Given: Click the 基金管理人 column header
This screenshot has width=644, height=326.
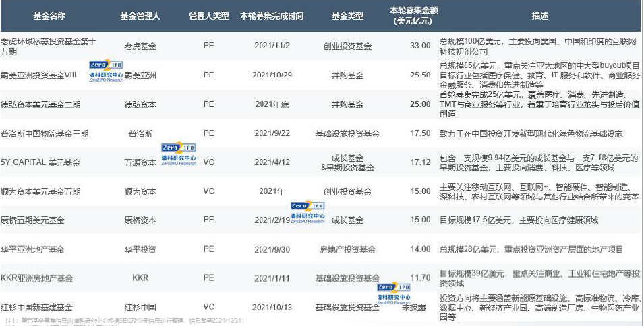Looking at the screenshot, I should [140, 16].
